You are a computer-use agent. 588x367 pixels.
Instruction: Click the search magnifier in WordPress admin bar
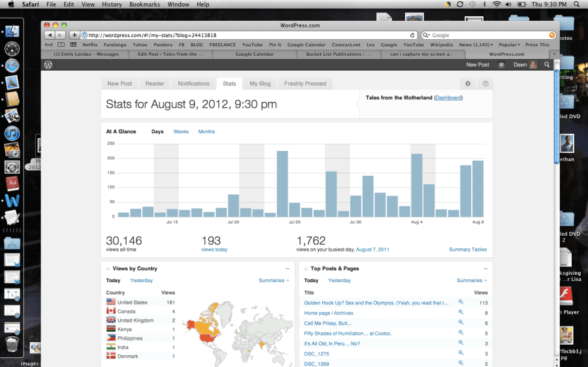pos(547,65)
